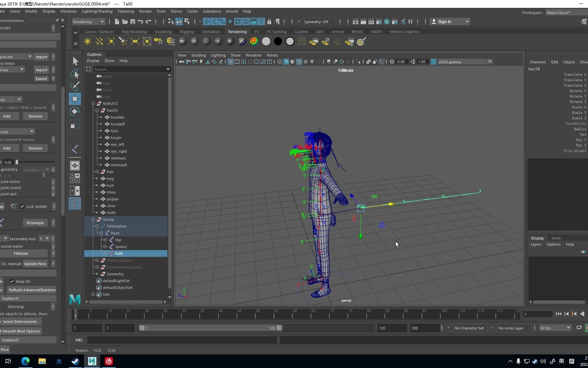Open Microsoft Edge from the taskbar
Image resolution: width=588 pixels, height=368 pixels.
tap(26, 361)
